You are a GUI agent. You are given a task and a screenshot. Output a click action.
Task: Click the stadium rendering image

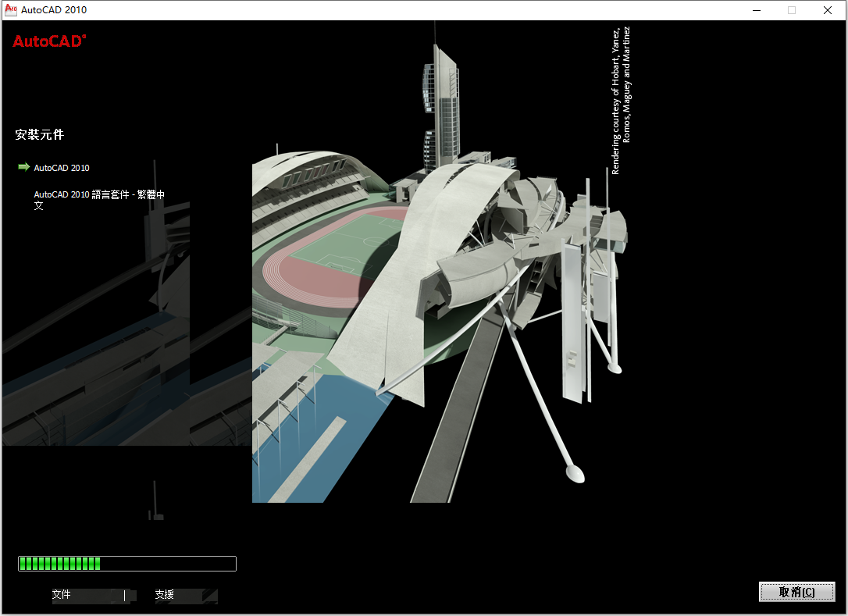(x=440, y=262)
